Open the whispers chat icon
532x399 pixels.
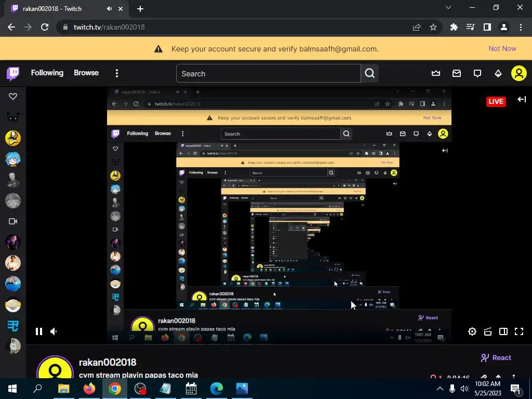point(477,73)
